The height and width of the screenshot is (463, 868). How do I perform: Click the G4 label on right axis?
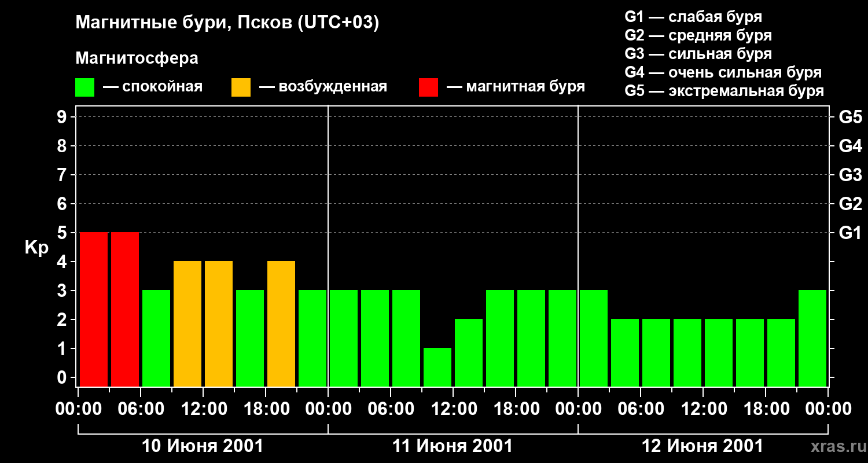coord(851,146)
